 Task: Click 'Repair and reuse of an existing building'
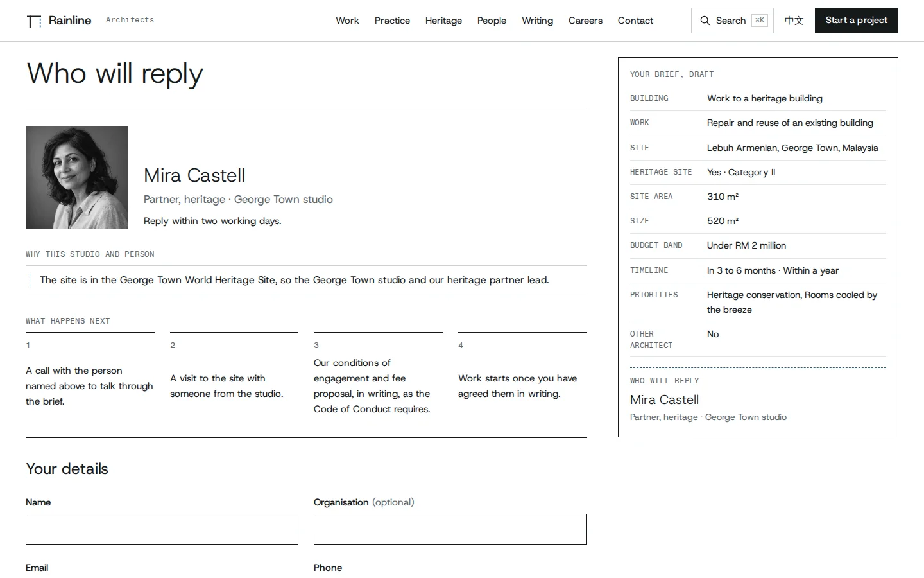coord(790,123)
